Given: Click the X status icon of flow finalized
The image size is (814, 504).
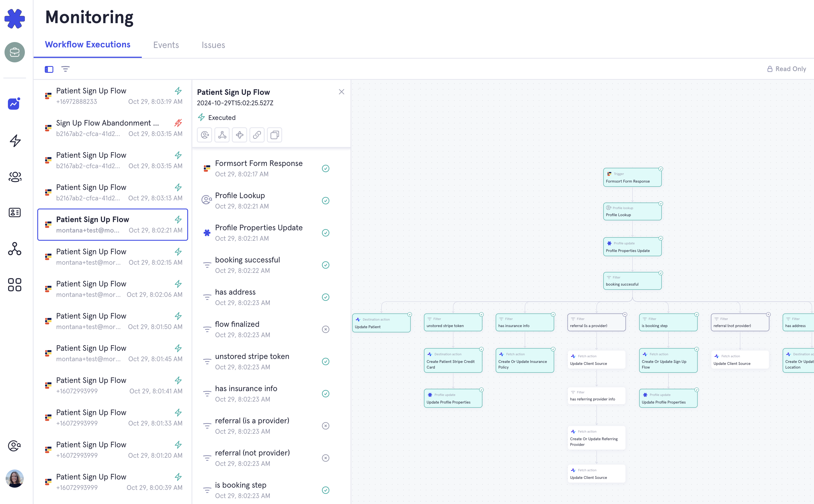Looking at the screenshot, I should (326, 329).
